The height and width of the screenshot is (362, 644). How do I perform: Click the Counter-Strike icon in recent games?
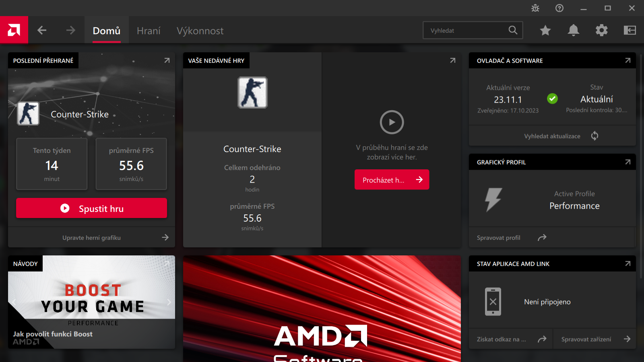[252, 93]
